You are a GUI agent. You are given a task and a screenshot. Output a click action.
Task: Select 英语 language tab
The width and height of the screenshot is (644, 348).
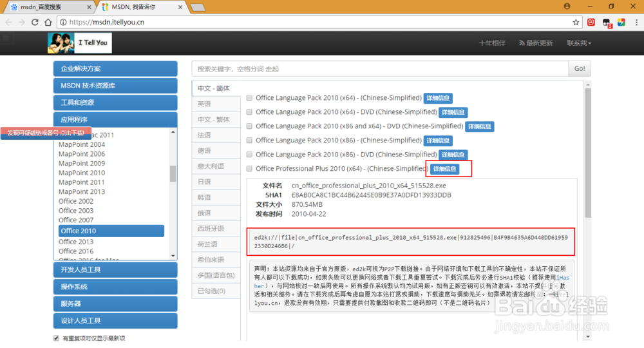point(216,104)
